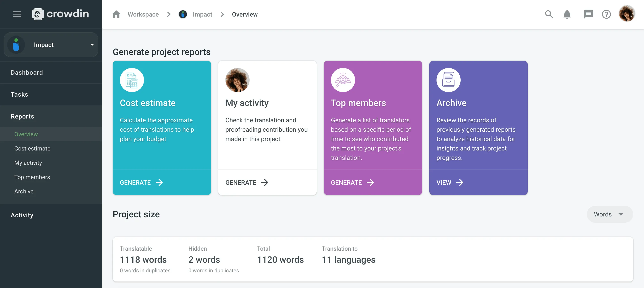Click the Archive drawer icon

click(x=448, y=80)
